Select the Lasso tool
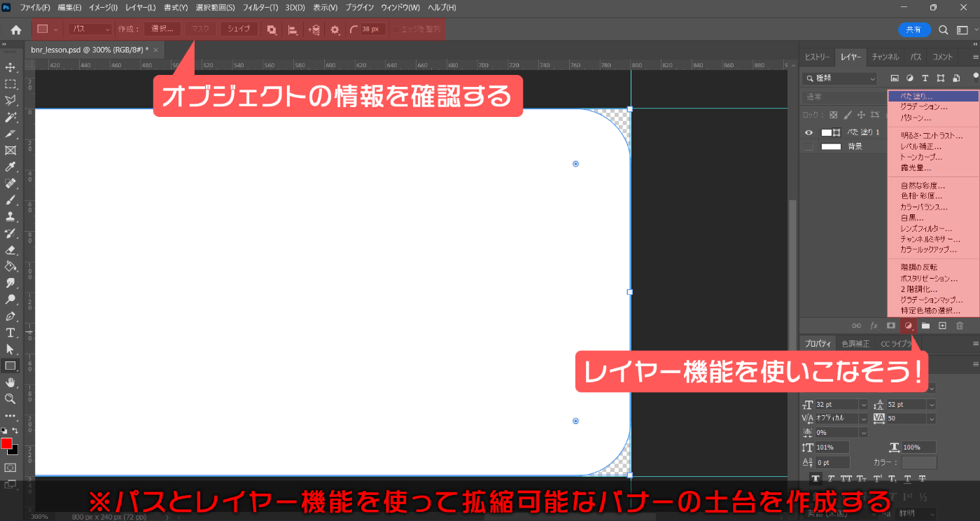 [x=10, y=101]
